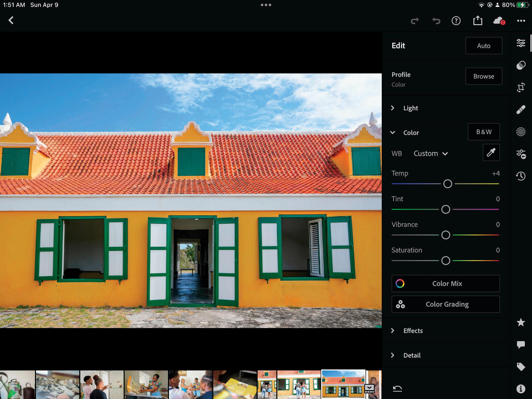This screenshot has width=532, height=399.
Task: Open the photo info icon
Action: click(x=521, y=389)
